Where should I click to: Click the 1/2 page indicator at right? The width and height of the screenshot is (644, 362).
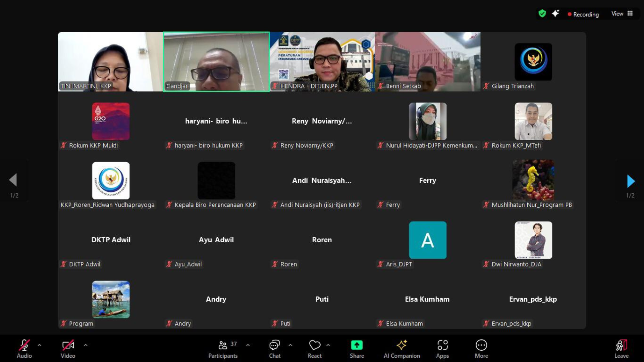click(630, 195)
